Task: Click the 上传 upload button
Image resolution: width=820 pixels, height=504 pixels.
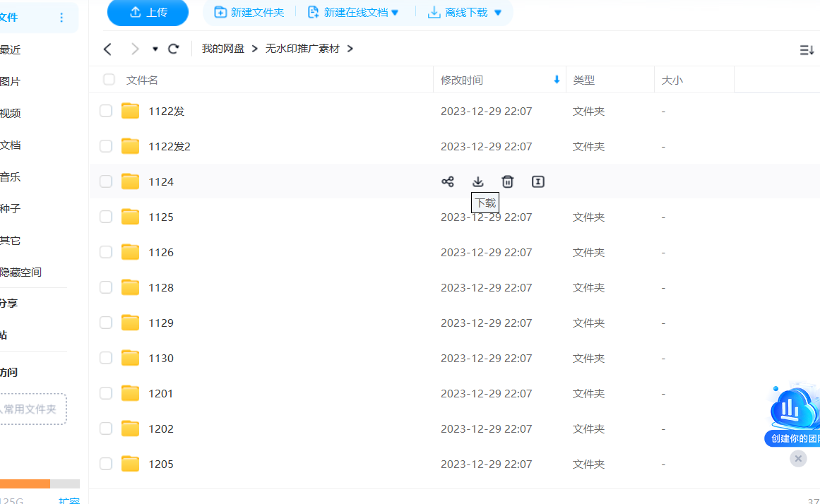Action: (148, 12)
